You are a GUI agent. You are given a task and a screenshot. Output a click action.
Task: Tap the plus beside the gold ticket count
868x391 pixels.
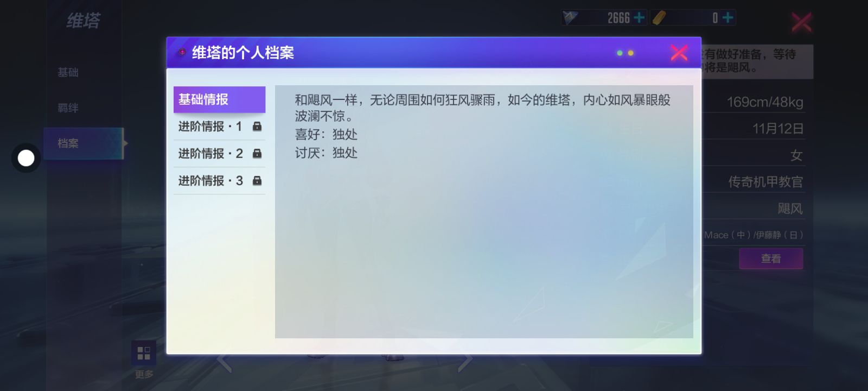pos(727,18)
